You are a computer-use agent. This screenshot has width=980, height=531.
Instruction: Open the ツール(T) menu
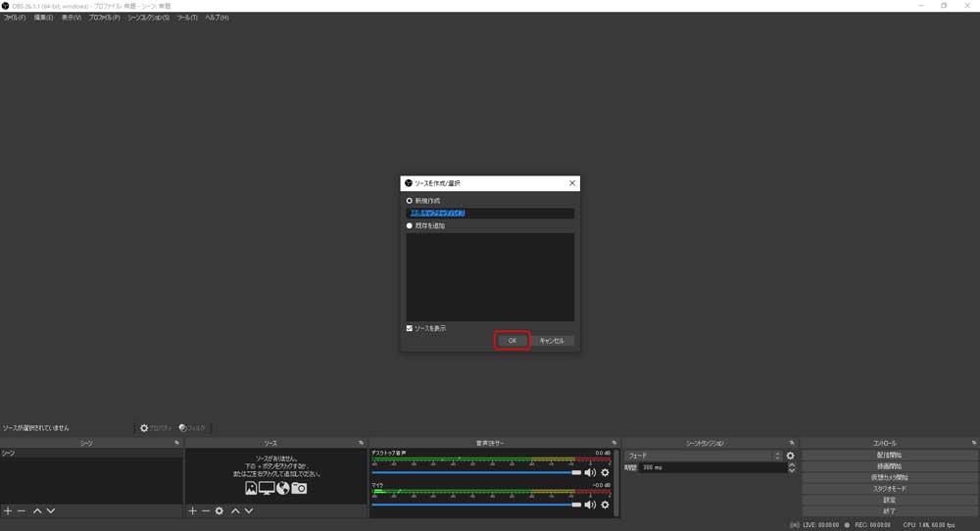pyautogui.click(x=187, y=18)
